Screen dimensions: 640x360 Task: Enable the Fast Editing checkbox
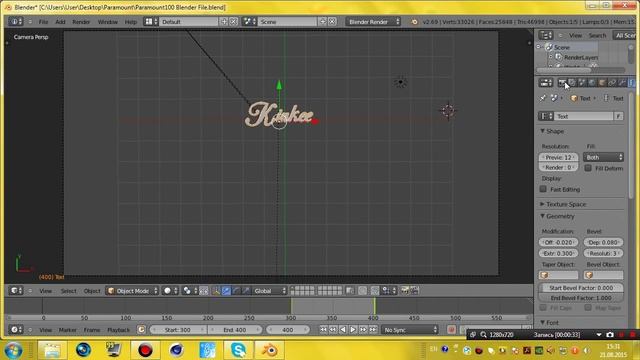pos(543,189)
